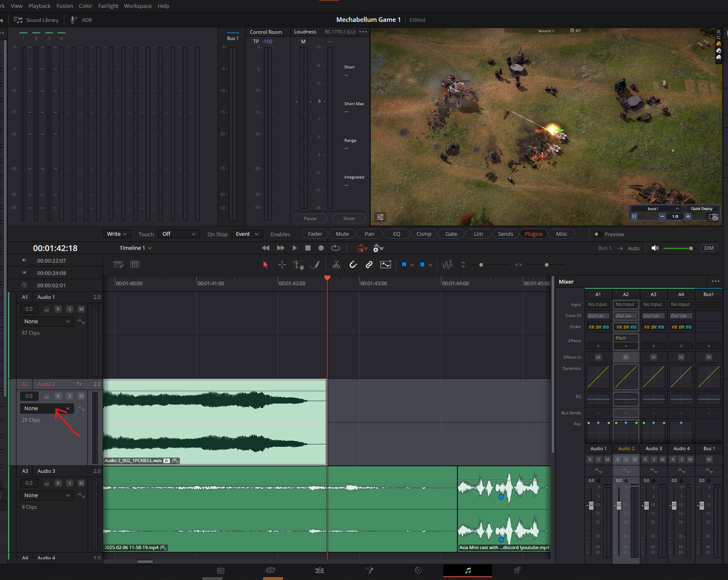Open the marker color dropdown arrow
This screenshot has width=728, height=580.
(x=430, y=265)
